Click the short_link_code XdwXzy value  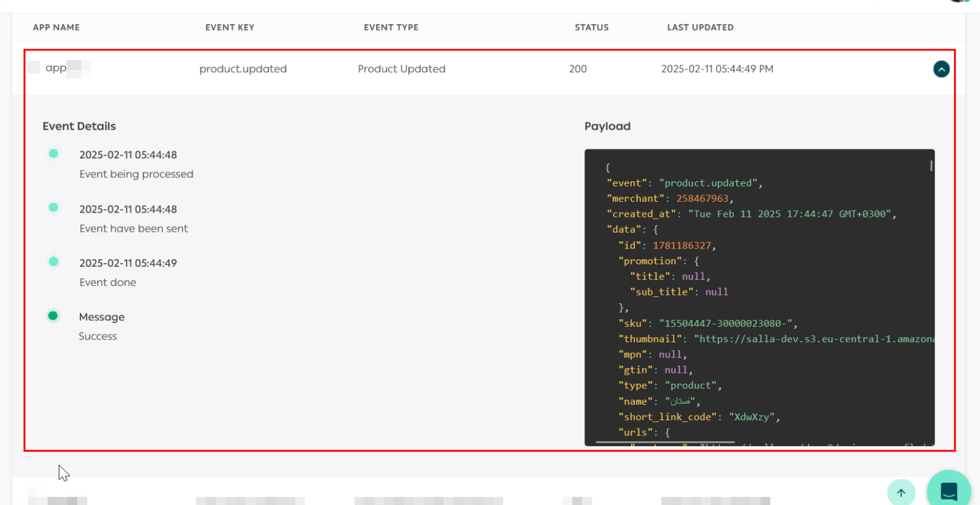click(752, 417)
